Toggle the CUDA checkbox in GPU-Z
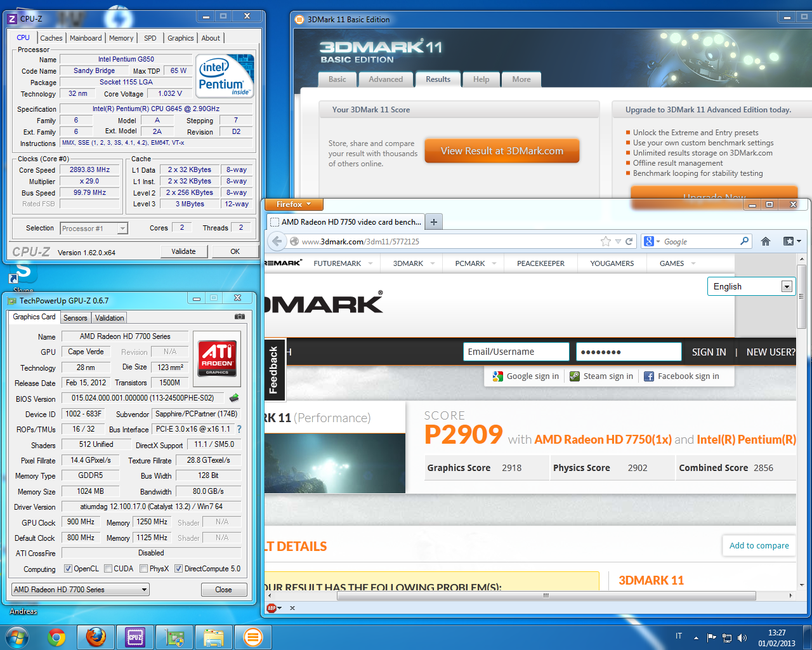Image resolution: width=812 pixels, height=650 pixels. pos(108,569)
